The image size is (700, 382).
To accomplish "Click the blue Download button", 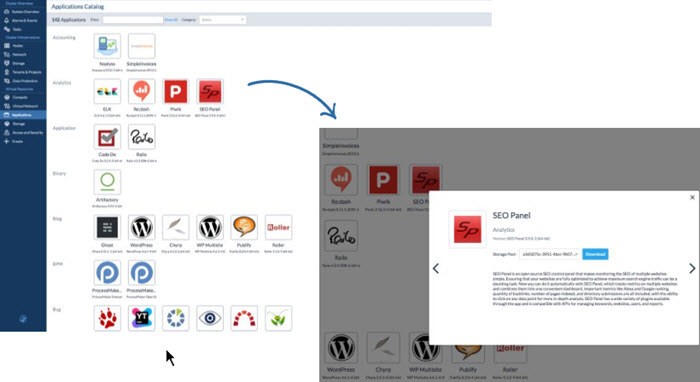I will click(595, 254).
